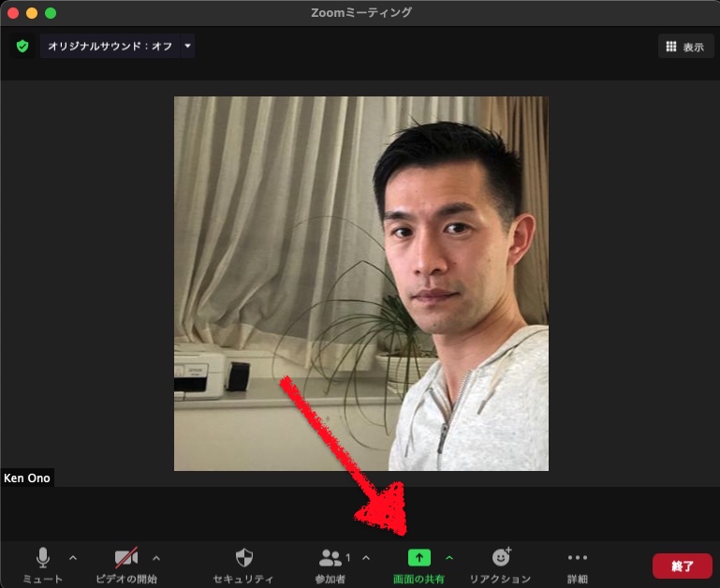This screenshot has width=720, height=588.
Task: Start video using the ビデオの開始 camera icon
Action: pos(126,559)
